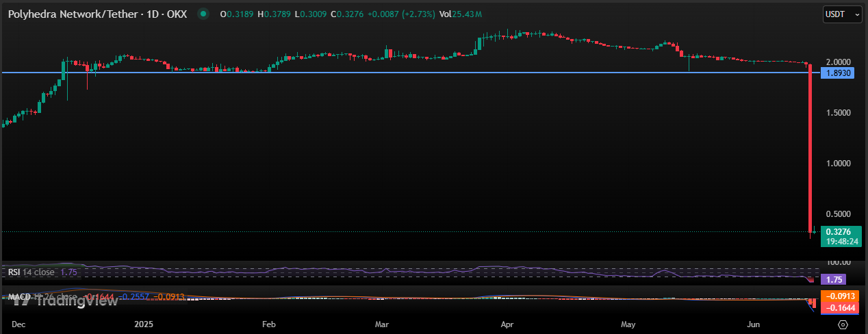This screenshot has height=334, width=868.
Task: Click the purple RSI 1.75 value label
Action: coord(836,279)
